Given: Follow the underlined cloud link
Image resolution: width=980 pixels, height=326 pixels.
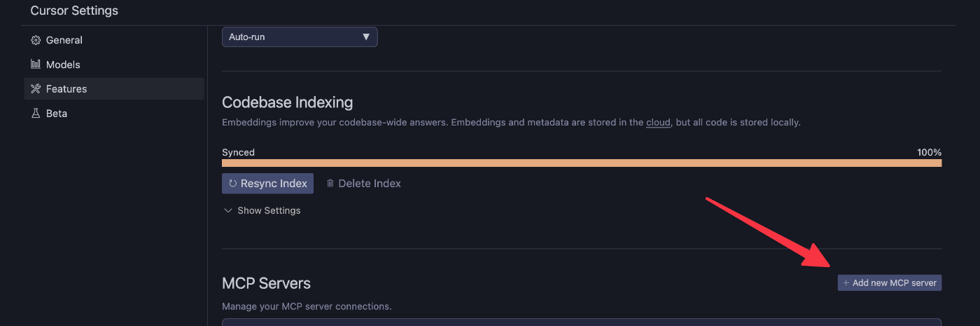Looking at the screenshot, I should pyautogui.click(x=658, y=123).
